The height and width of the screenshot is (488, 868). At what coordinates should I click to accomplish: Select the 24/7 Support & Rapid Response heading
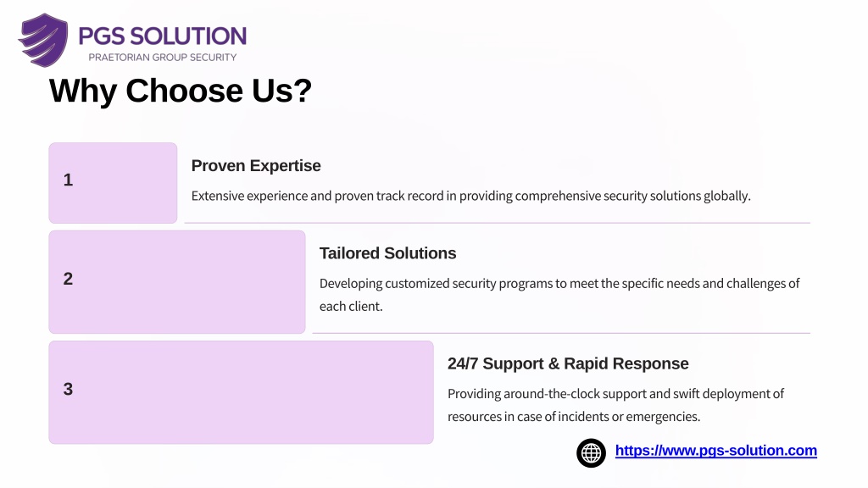[568, 363]
